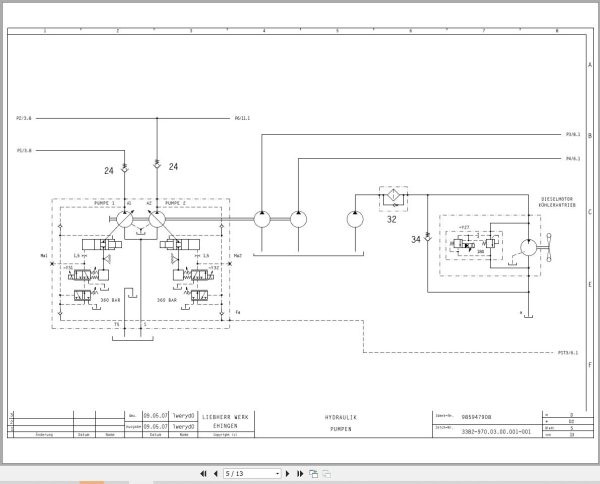Click the number 32 by the filter
The image size is (600, 484).
391,220
